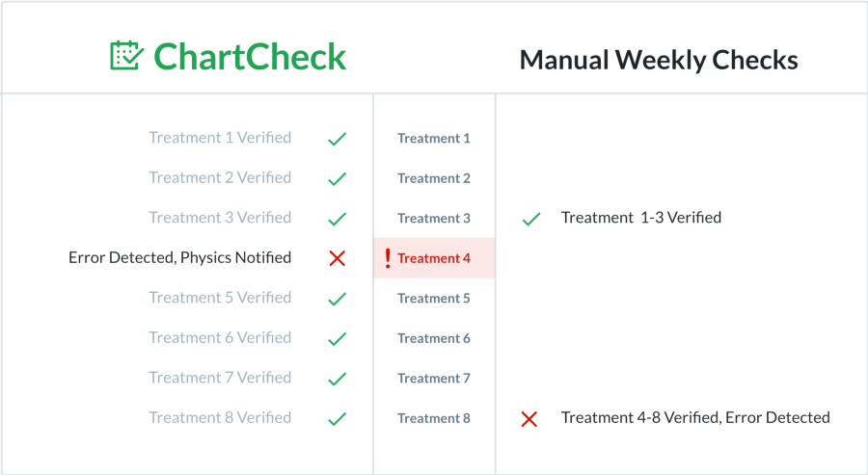Viewport: 868px width, 475px height.
Task: Click Treatment 6 Verified label text
Action: [220, 337]
